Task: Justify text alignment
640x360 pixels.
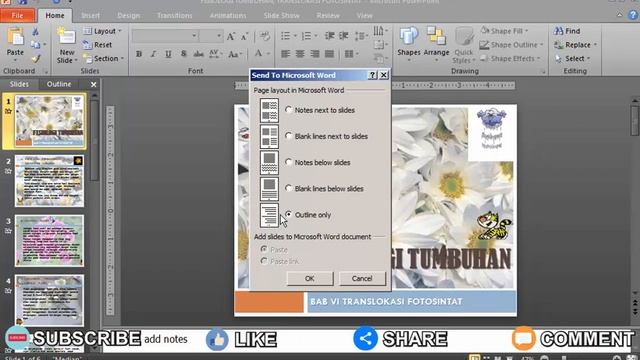Action: pos(329,54)
